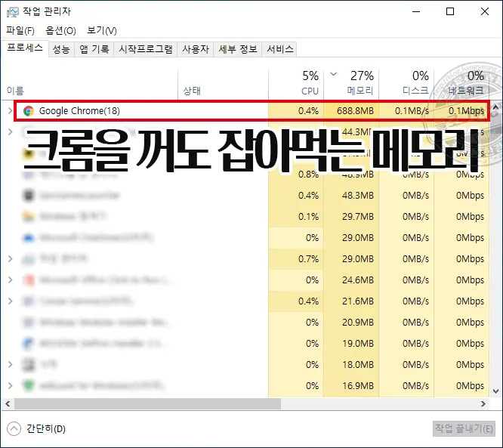Image resolution: width=503 pixels, height=448 pixels.
Task: Select the 프로세스 tab
Action: point(25,48)
